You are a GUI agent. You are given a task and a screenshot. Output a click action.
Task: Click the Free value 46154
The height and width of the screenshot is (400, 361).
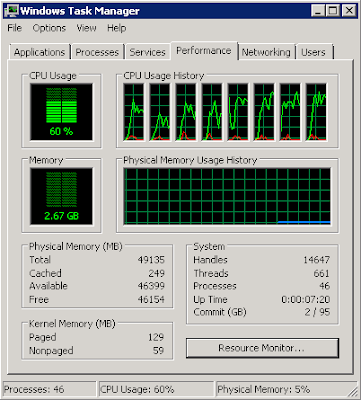click(151, 299)
